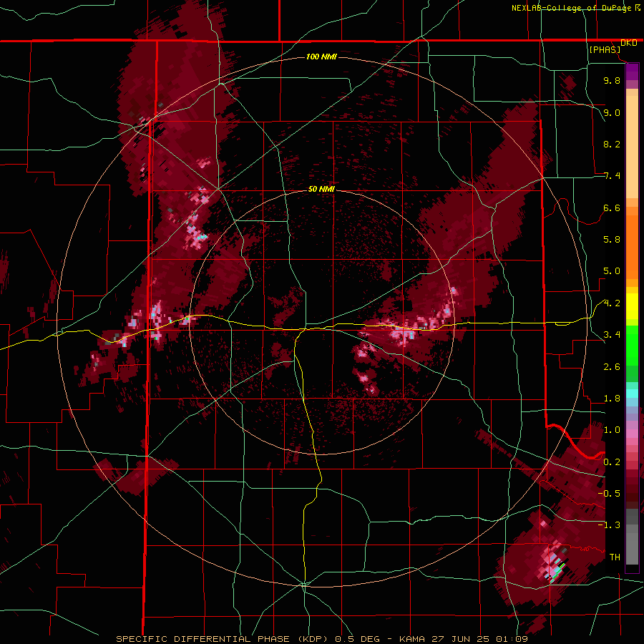Screen dimensions: 644x644
Task: Click the DKD label above the color scale
Action: (x=629, y=43)
